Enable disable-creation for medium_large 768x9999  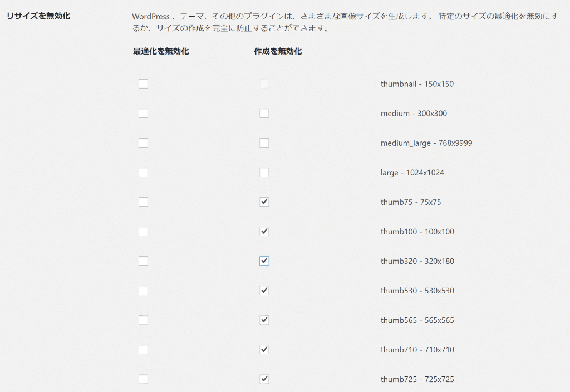[264, 143]
